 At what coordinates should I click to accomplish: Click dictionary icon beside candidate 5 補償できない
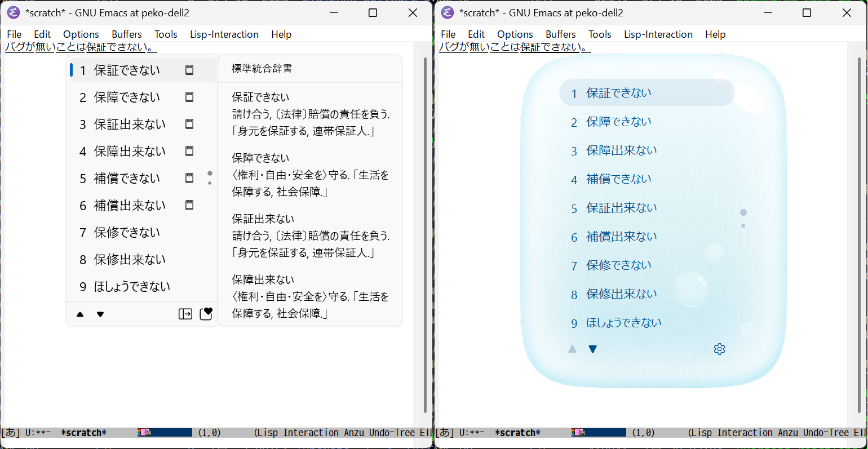189,178
